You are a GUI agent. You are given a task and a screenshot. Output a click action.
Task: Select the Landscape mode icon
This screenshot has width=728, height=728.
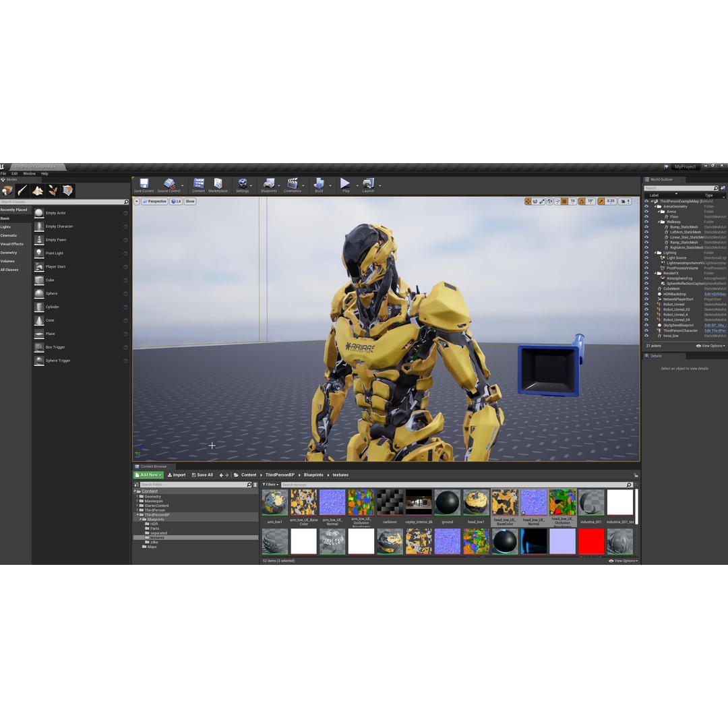click(x=38, y=190)
